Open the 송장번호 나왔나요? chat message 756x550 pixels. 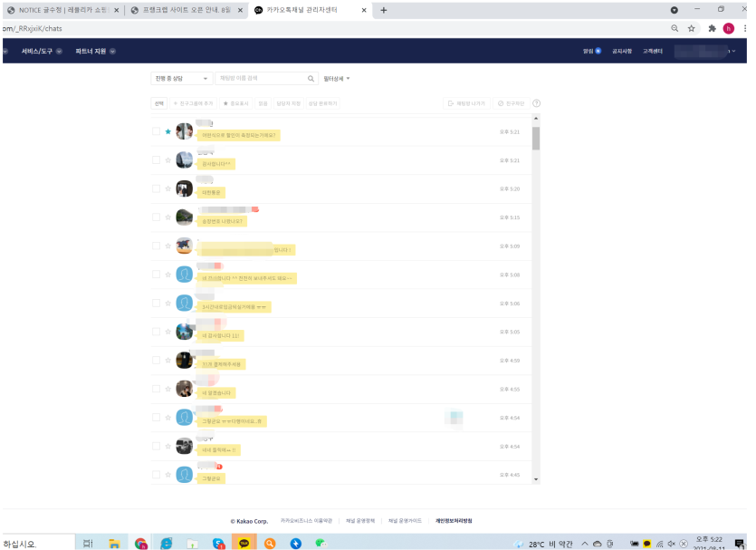click(x=222, y=221)
